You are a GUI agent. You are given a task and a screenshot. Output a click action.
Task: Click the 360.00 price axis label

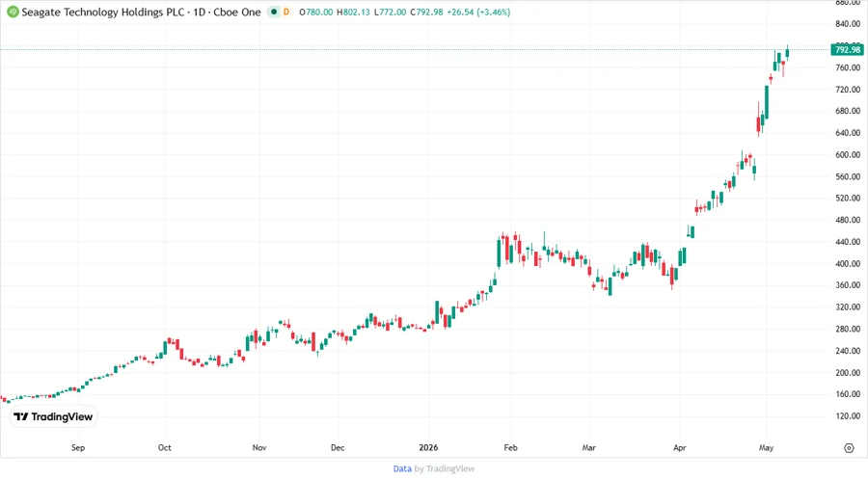tap(848, 285)
